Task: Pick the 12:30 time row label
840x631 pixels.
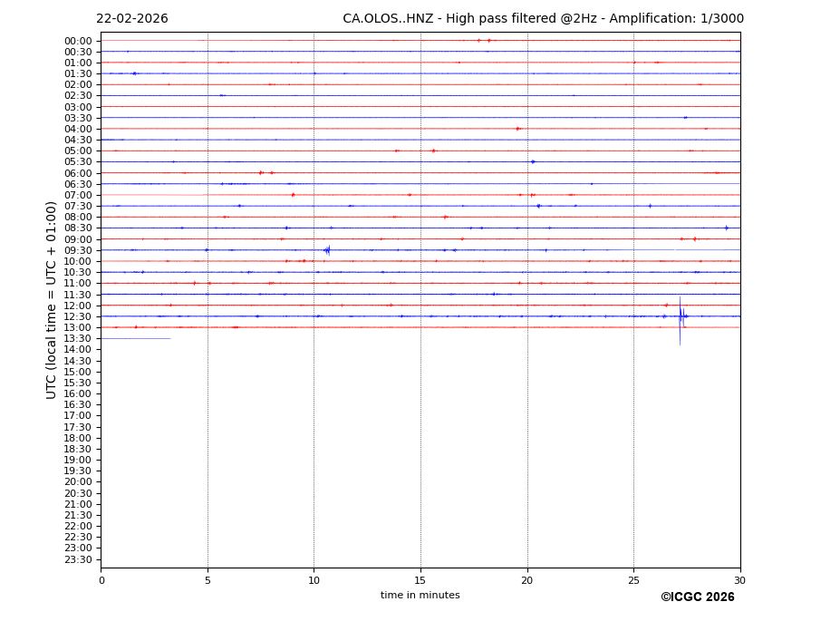Action: [x=78, y=316]
